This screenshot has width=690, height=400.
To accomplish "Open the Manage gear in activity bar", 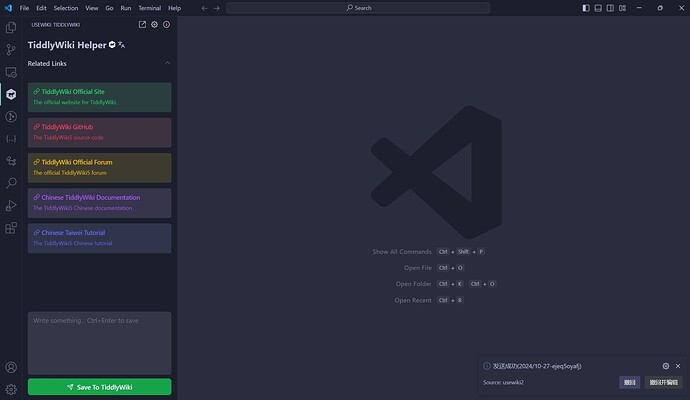I will point(11,389).
